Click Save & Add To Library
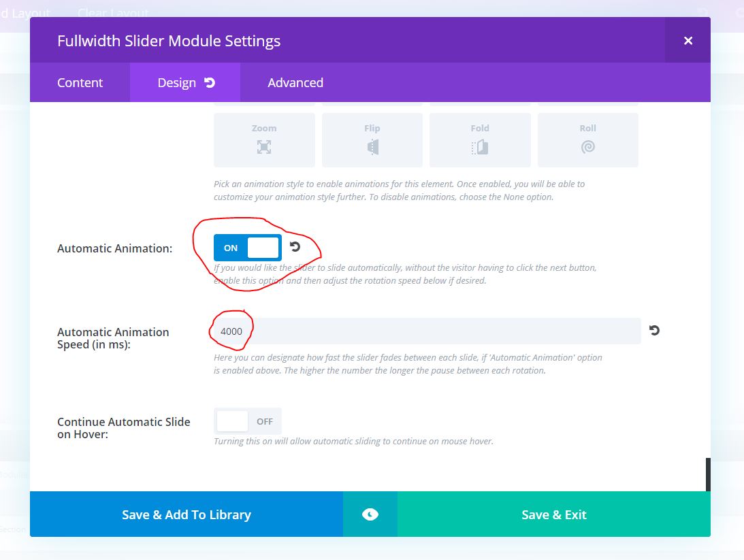 point(187,514)
